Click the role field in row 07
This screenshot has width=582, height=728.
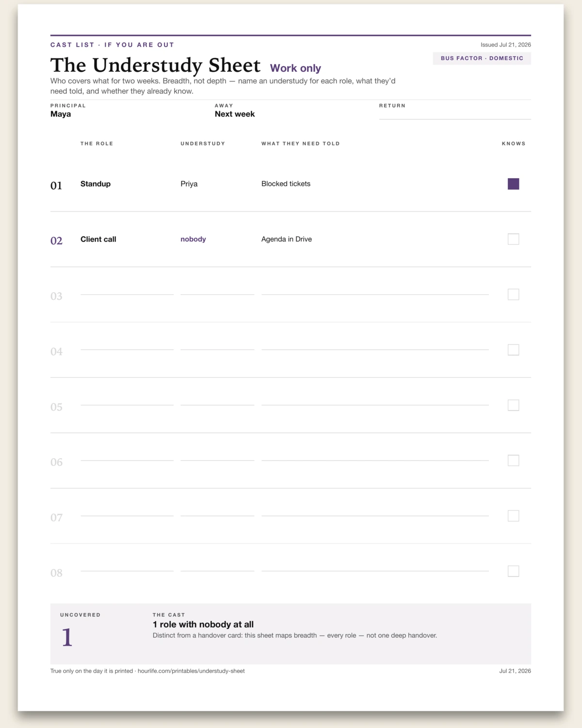tap(127, 511)
